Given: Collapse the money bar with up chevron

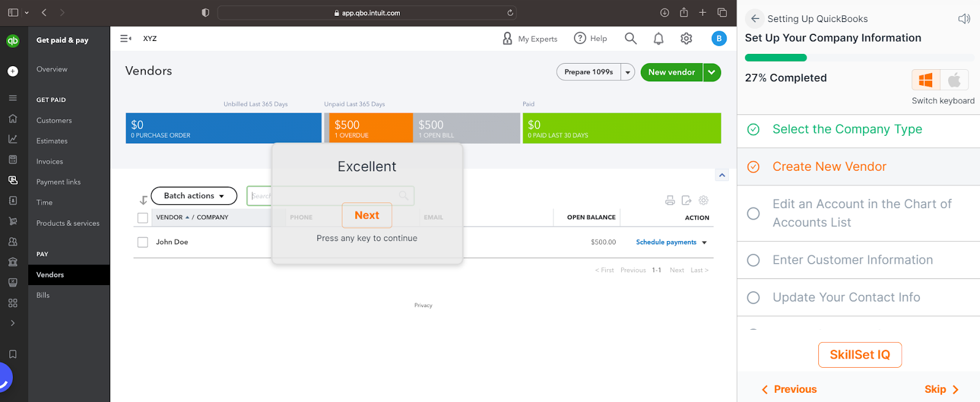Looking at the screenshot, I should click(722, 175).
